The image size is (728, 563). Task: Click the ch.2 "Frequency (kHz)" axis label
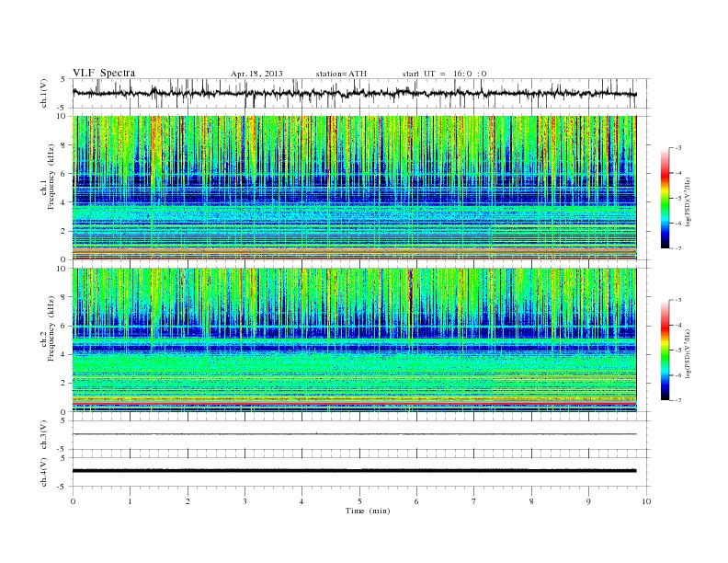point(51,329)
